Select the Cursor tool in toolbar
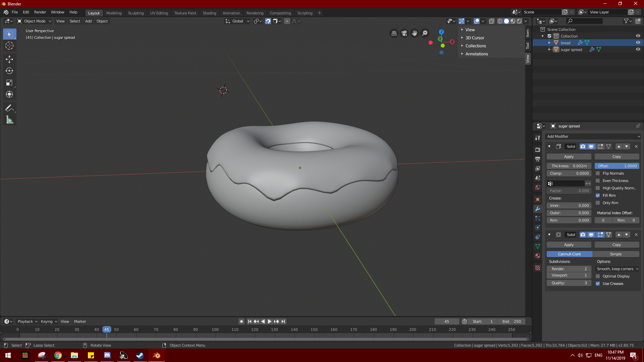Viewport: 644px width, 362px height. coord(9,46)
